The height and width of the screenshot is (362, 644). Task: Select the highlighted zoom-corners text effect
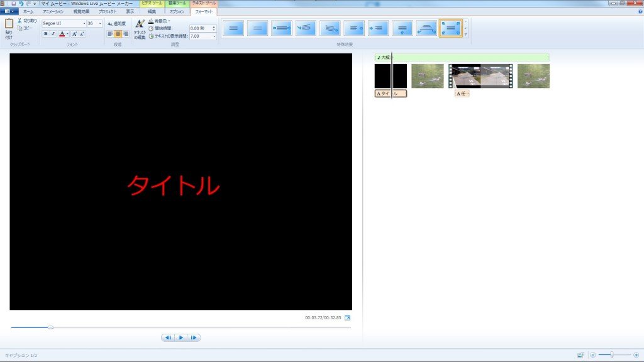click(x=450, y=28)
